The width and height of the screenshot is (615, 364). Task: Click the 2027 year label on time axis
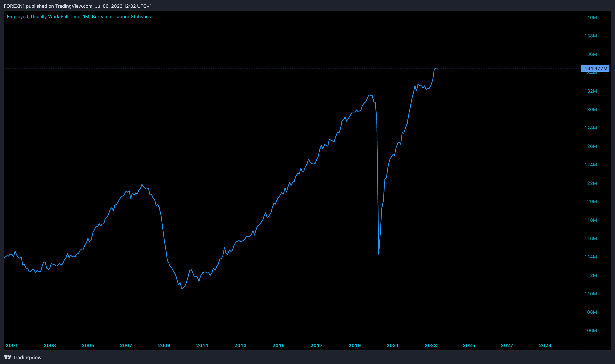pos(507,345)
